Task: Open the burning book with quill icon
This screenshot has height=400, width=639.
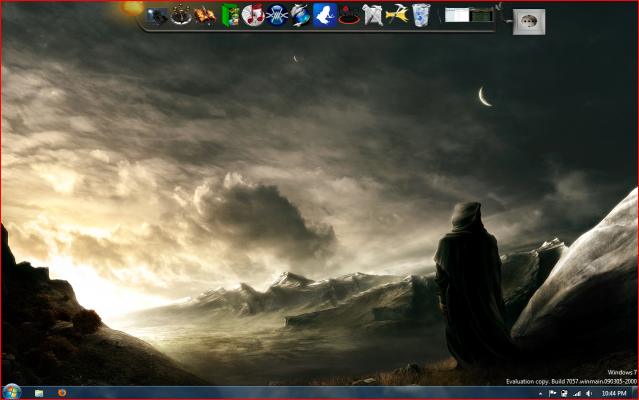Action: pos(205,15)
